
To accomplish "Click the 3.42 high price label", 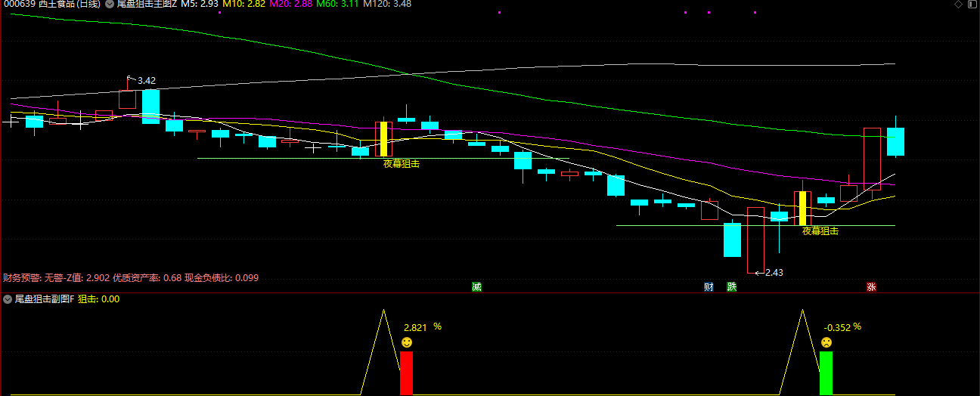I will tap(146, 81).
